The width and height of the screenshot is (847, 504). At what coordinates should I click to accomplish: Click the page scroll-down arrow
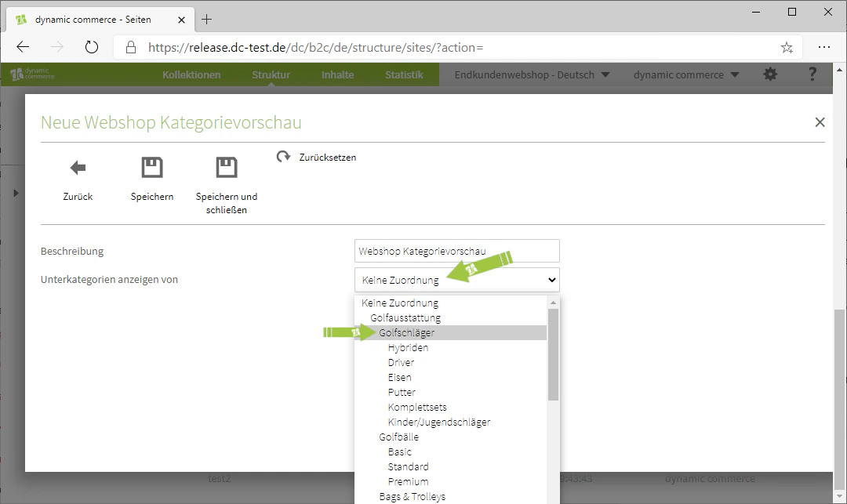point(839,496)
